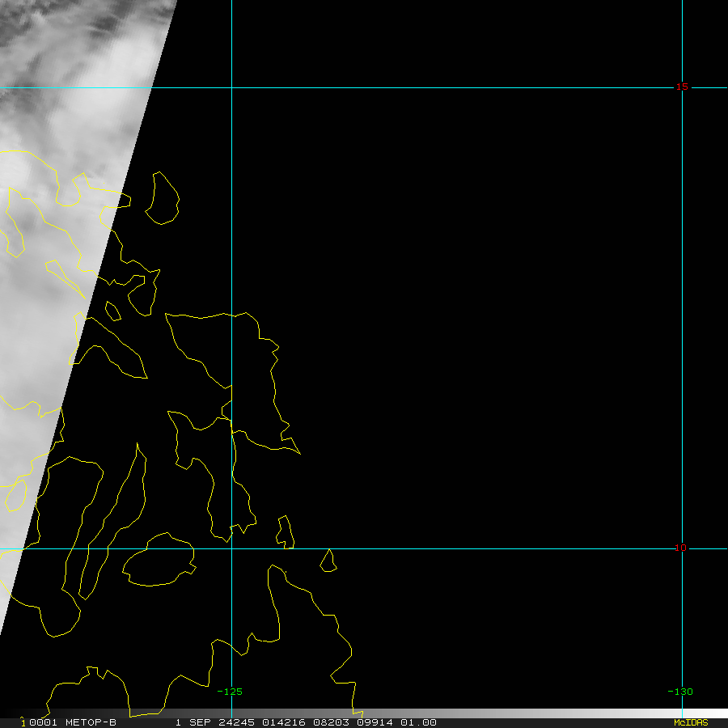The height and width of the screenshot is (728, 728).
Task: Click the green -130 longitude label
Action: [x=680, y=692]
